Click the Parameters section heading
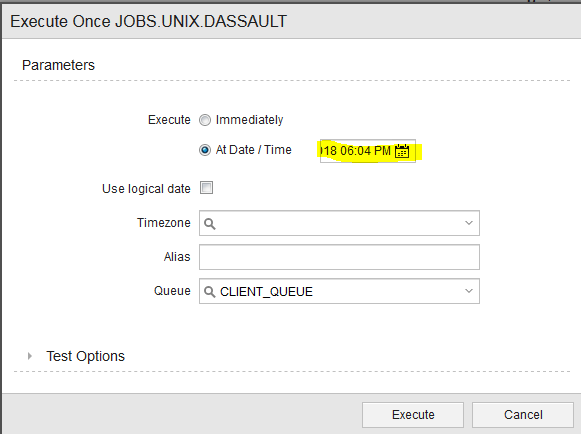Viewport: 581px width, 434px height. coord(59,65)
